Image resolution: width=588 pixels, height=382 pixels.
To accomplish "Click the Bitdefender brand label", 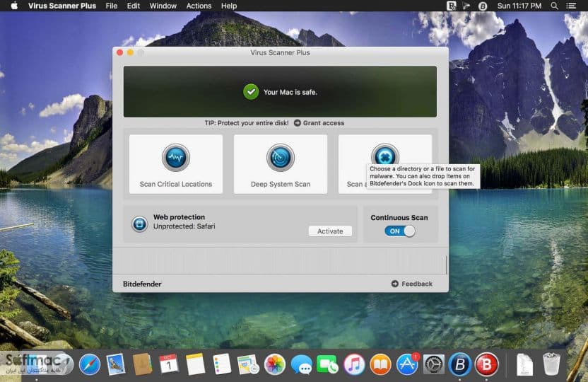I will (x=142, y=284).
